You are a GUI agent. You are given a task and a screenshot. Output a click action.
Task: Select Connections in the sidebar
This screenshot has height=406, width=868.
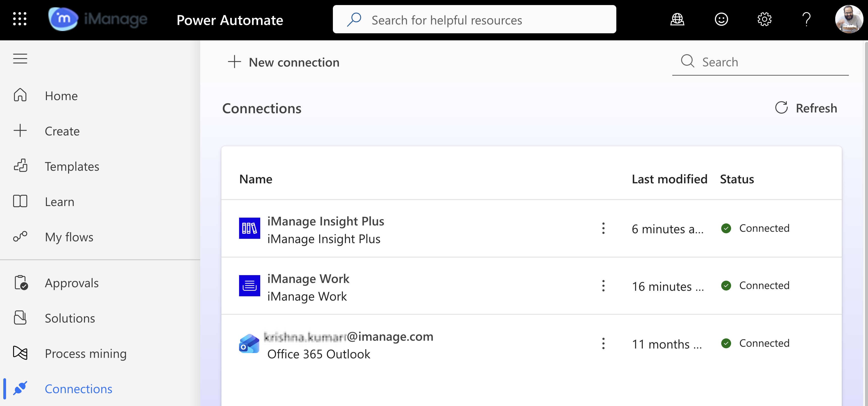(x=78, y=389)
